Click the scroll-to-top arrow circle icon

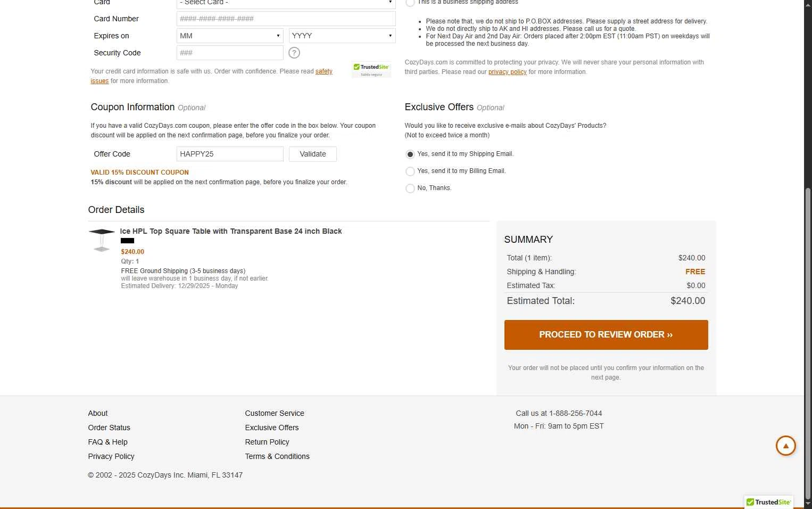(785, 446)
